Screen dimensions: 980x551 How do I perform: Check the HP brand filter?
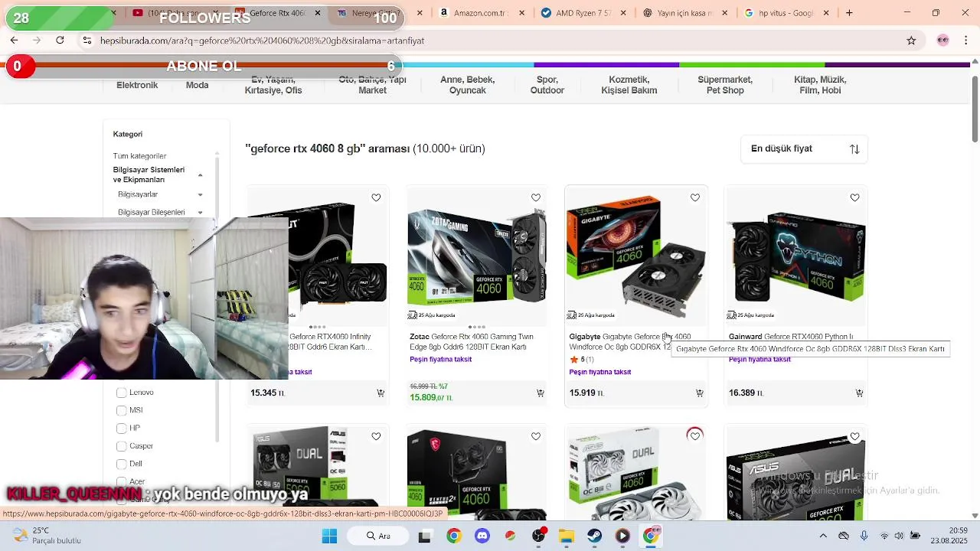tap(121, 429)
